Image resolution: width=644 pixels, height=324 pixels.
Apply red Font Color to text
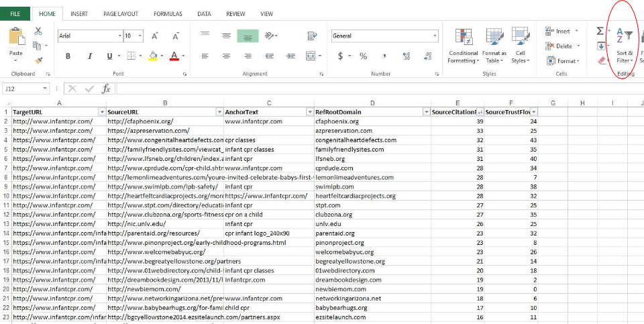coord(174,56)
